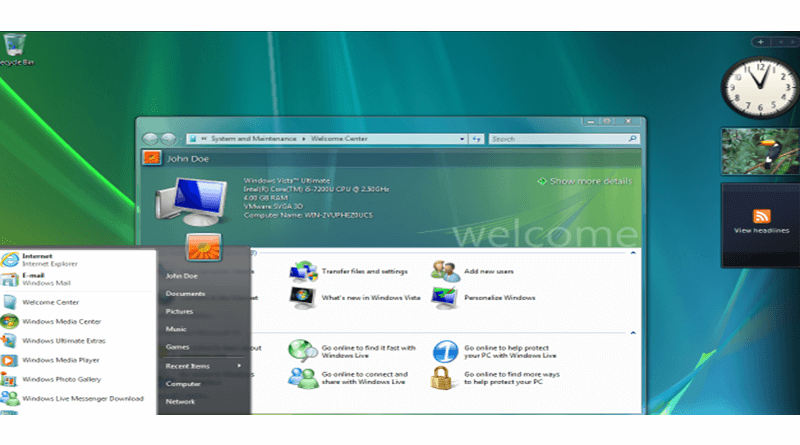The image size is (800, 445).
Task: Open Documents from the Start menu
Action: [x=185, y=294]
